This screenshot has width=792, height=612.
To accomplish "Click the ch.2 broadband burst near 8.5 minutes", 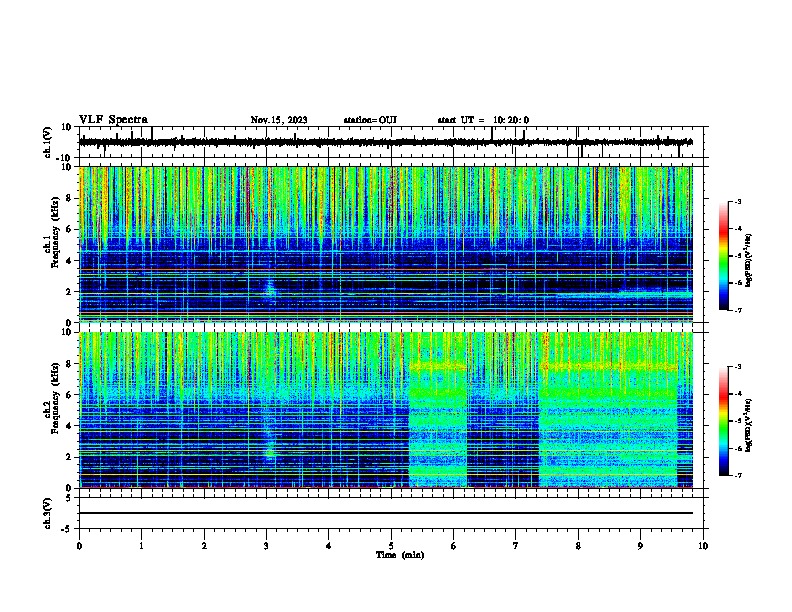I will click(x=608, y=410).
